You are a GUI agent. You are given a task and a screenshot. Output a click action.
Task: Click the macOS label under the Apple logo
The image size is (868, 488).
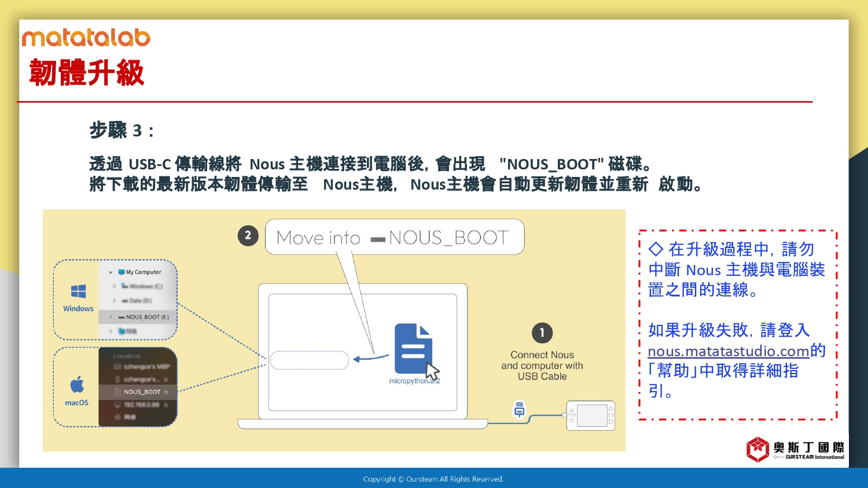76,402
